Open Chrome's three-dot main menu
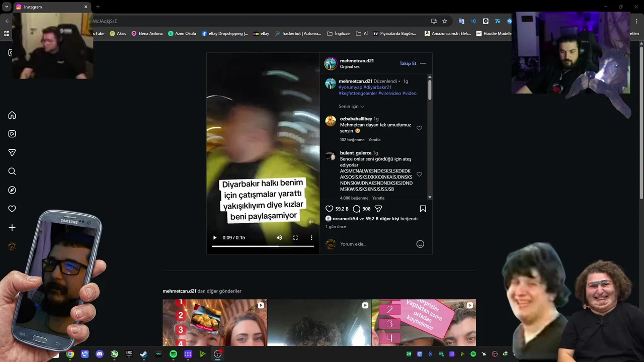The width and height of the screenshot is (644, 362). [636, 21]
